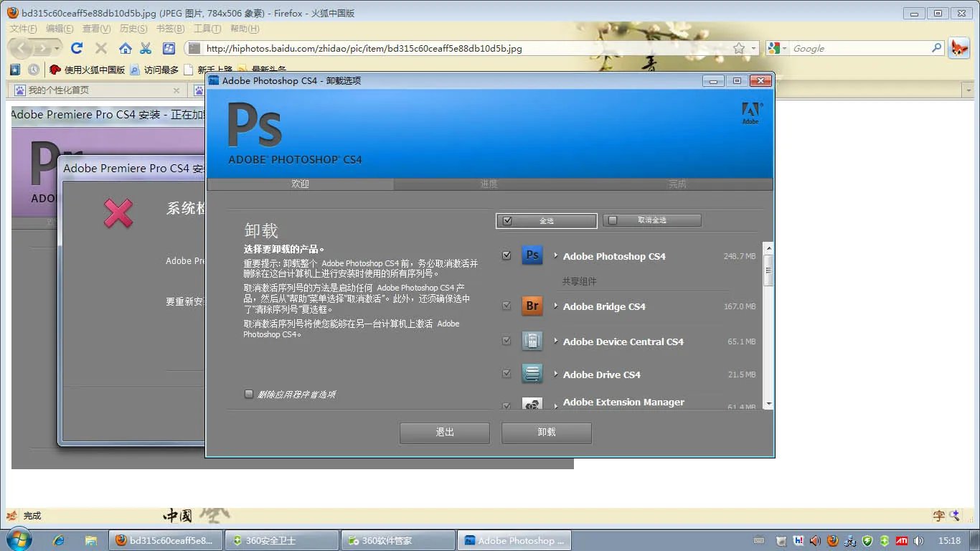Select the 欢迎 tab in the uninstaller
980x551 pixels.
point(300,184)
